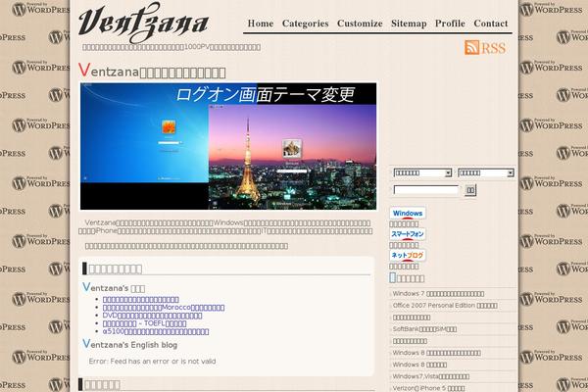
Task: Open the DVD blog post link
Action: pyautogui.click(x=152, y=316)
